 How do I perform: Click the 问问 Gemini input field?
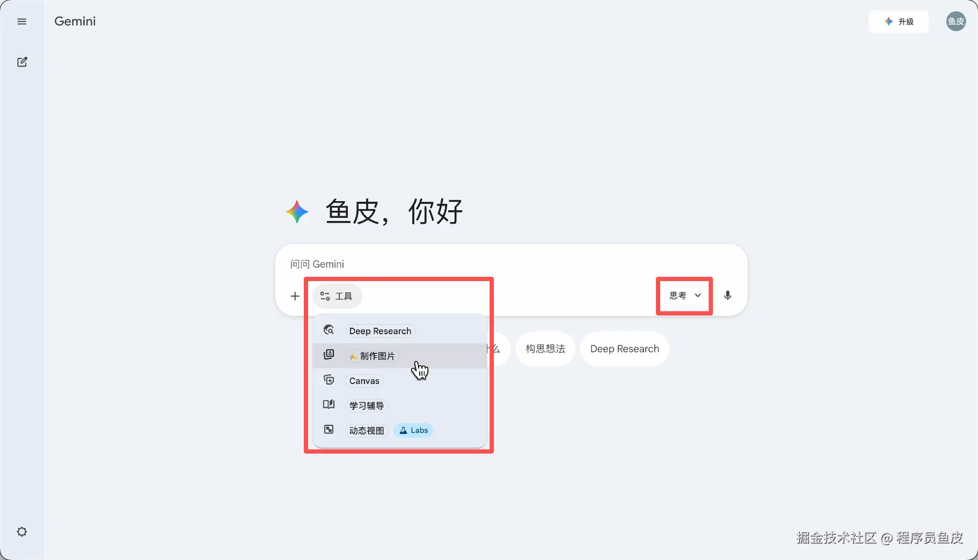tap(511, 264)
